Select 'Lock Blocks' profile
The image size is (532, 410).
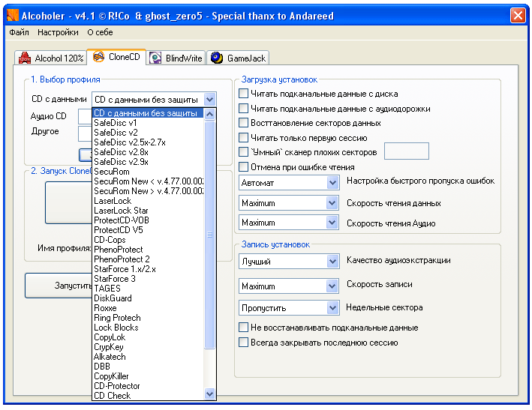point(149,328)
